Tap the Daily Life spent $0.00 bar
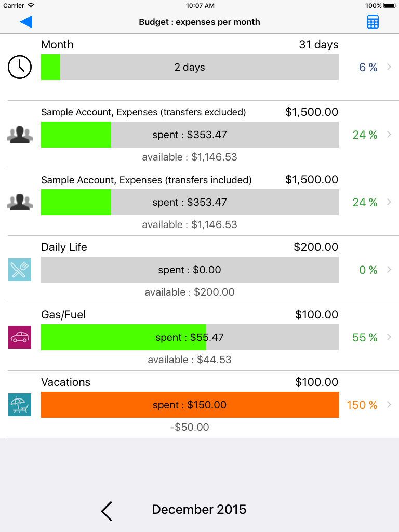The image size is (399, 532). coord(190,270)
